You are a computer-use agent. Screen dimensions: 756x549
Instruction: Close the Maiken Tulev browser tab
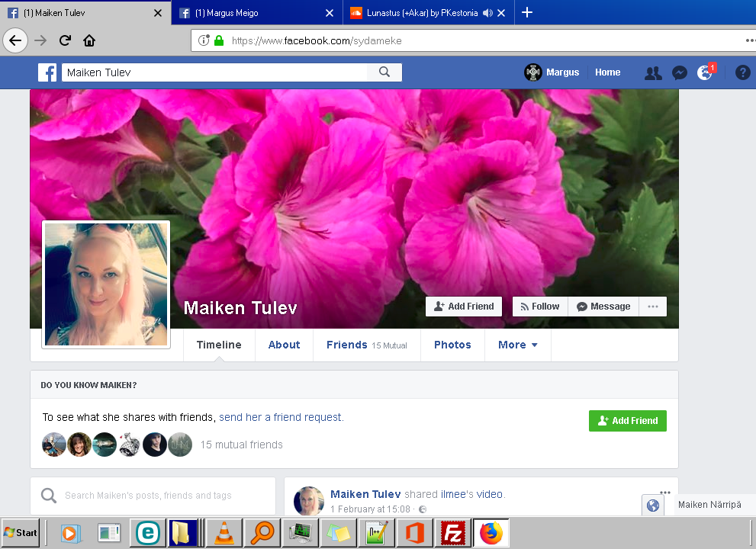(x=158, y=13)
